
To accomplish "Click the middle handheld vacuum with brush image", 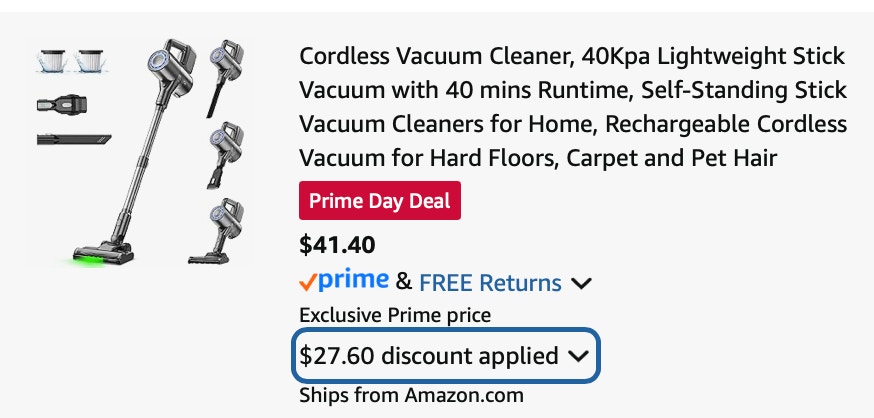I will (x=225, y=155).
